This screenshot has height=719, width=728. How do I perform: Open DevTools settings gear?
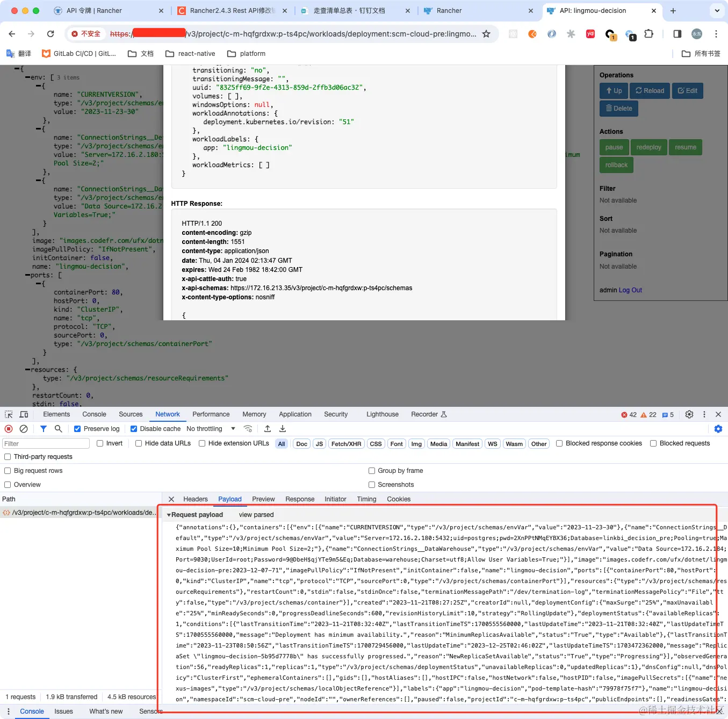point(689,414)
